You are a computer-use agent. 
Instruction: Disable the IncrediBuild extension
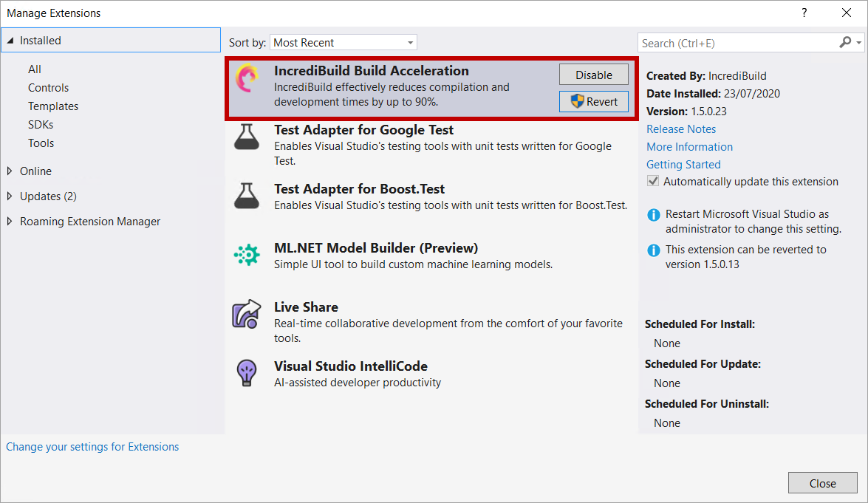click(594, 75)
